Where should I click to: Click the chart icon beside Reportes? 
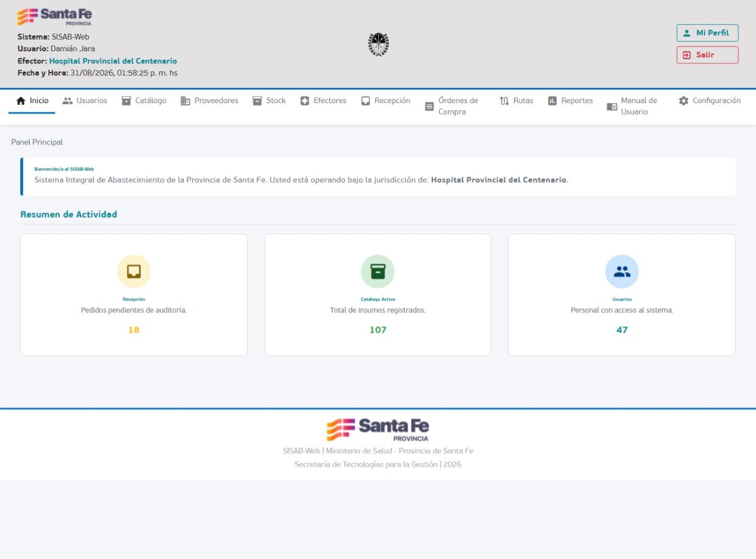552,101
